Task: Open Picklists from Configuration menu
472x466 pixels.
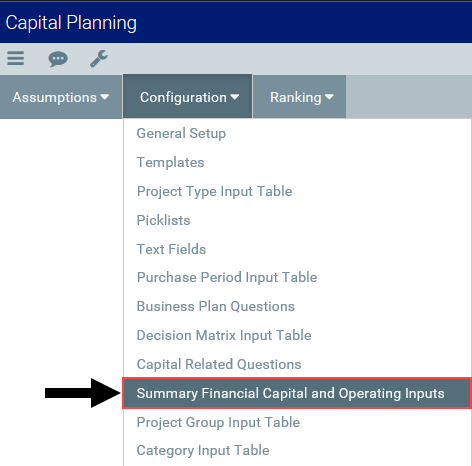Action: [x=163, y=220]
